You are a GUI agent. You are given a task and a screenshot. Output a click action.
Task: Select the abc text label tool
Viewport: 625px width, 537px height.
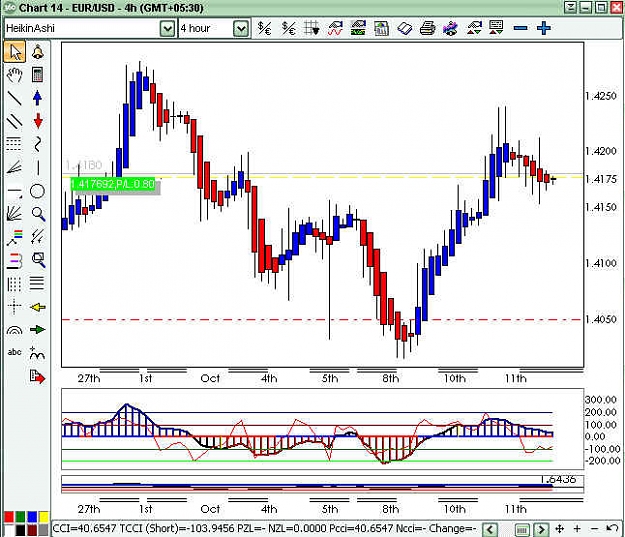pyautogui.click(x=15, y=352)
